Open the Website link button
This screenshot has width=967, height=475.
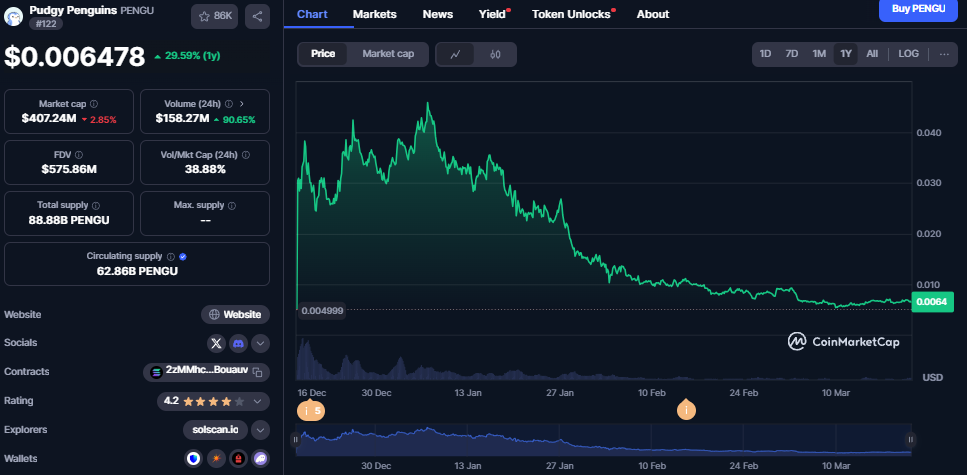(x=235, y=315)
